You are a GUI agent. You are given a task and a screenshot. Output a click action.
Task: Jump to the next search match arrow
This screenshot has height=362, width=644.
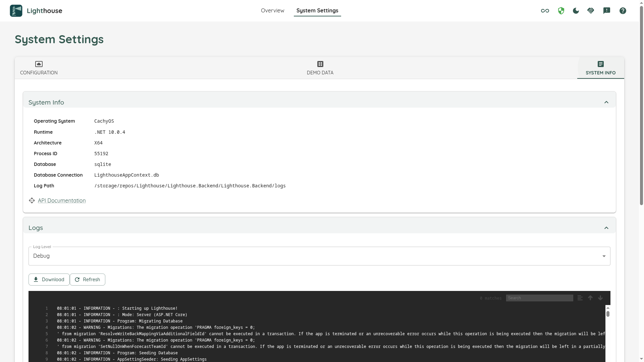(600, 298)
